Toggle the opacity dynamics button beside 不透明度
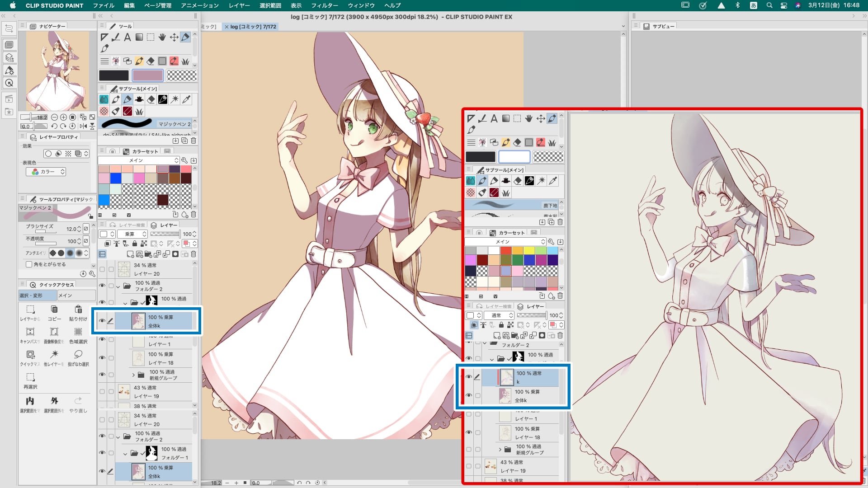Viewport: 868px width, 488px height. point(86,241)
